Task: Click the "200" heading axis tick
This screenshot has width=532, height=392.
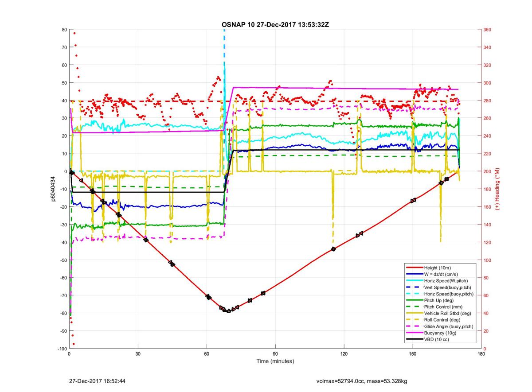Action: pyautogui.click(x=487, y=171)
